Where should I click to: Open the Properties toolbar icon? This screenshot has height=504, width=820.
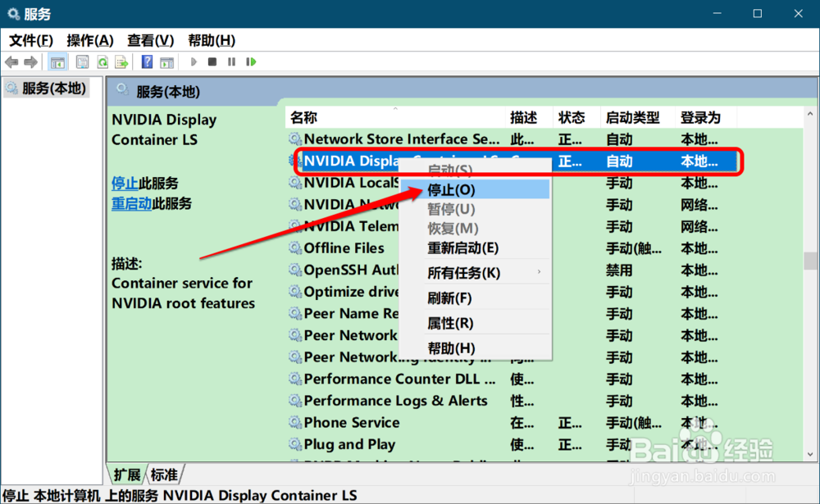click(x=82, y=62)
